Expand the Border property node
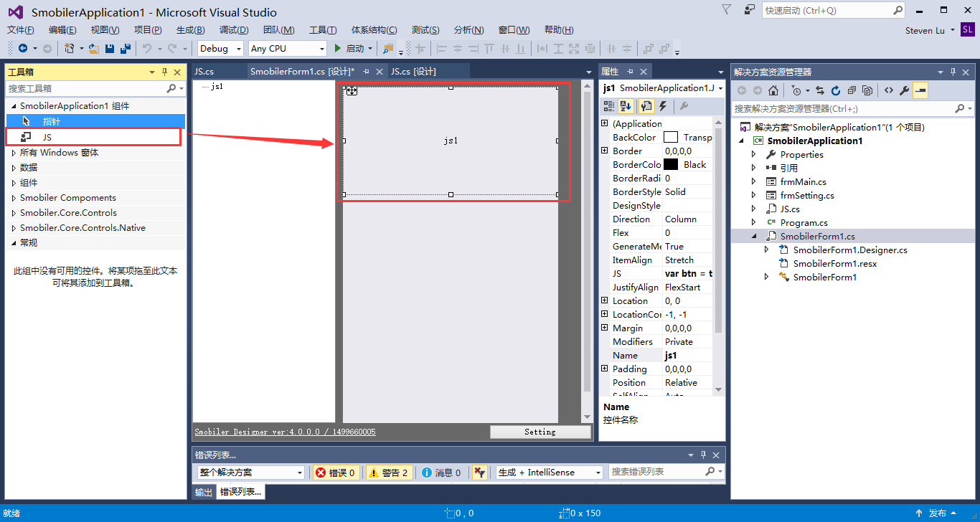Screen dimensions: 980x522 [x=605, y=151]
